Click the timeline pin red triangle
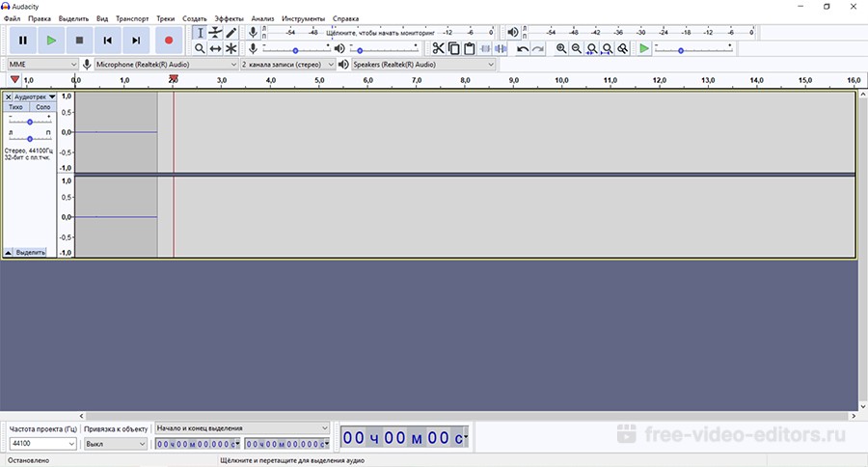This screenshot has height=467, width=868. (14, 80)
